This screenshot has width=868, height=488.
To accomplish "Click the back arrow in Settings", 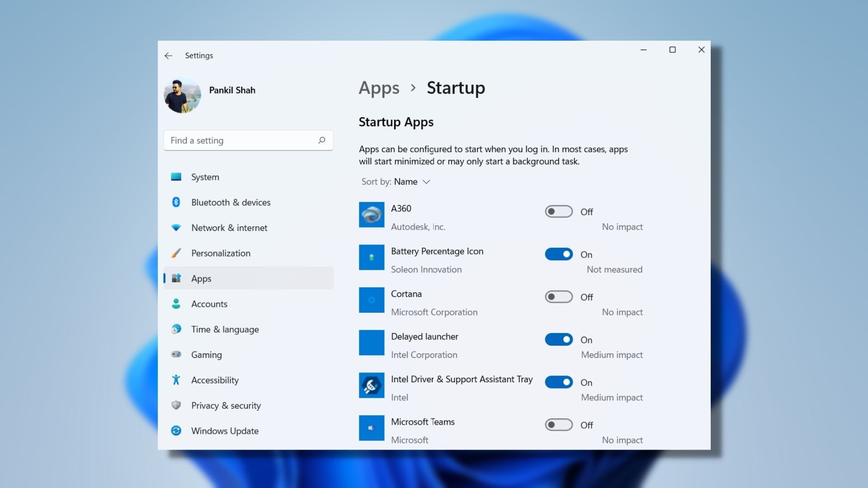I will tap(168, 56).
